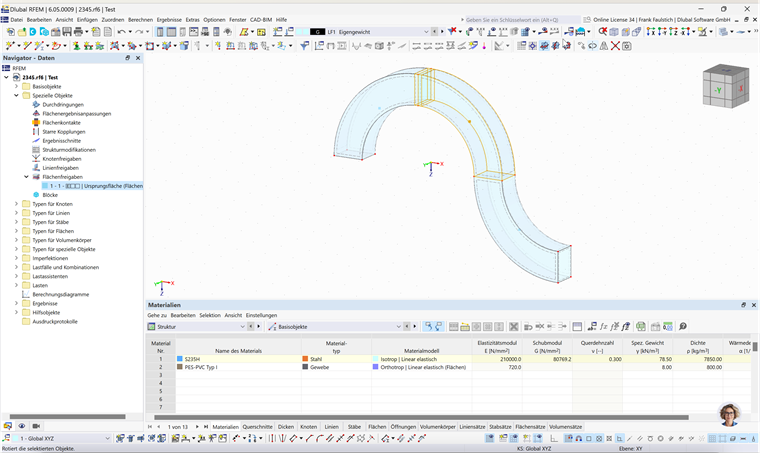Click the camera screenshot icon in second toolbar
The width and height of the screenshot is (760, 453).
[x=627, y=46]
